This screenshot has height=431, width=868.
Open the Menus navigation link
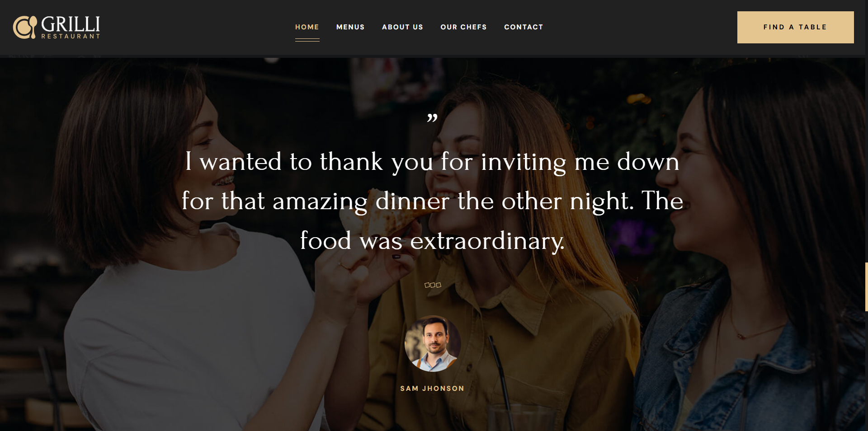350,27
